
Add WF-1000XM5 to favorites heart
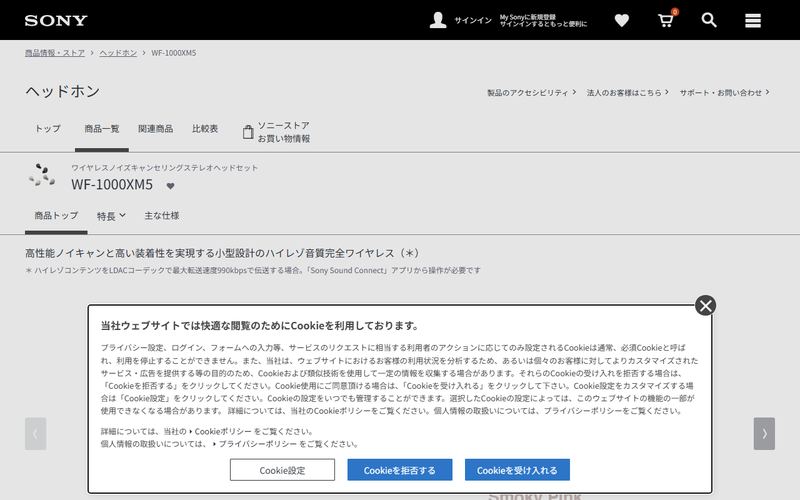pos(170,186)
